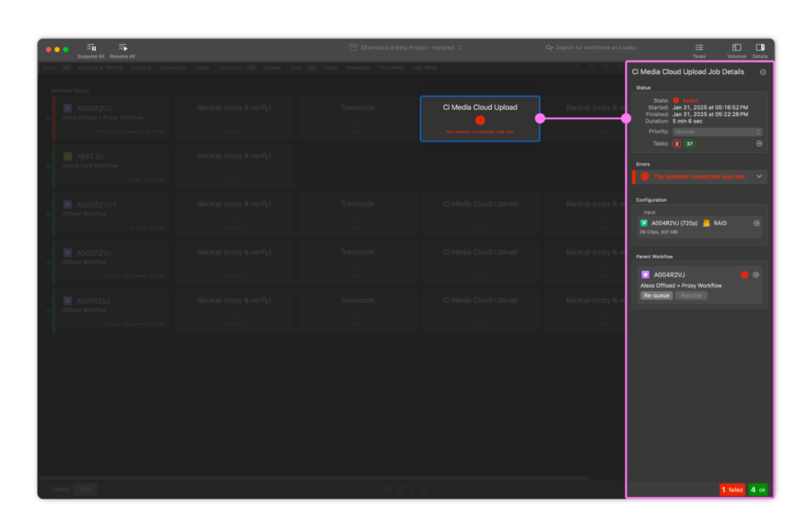
Task: Select the Summary All filter
Action: pos(251,68)
